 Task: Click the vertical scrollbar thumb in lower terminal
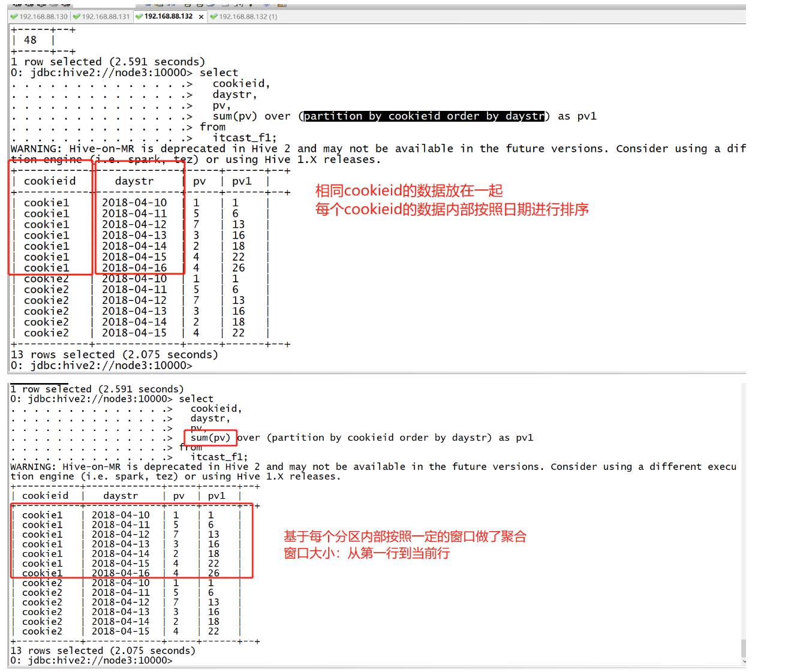(x=744, y=648)
